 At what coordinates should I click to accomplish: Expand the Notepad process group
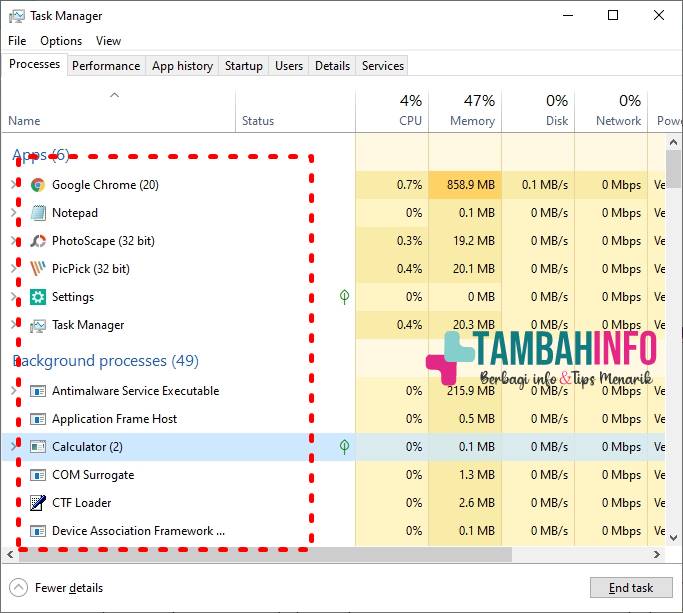14,213
